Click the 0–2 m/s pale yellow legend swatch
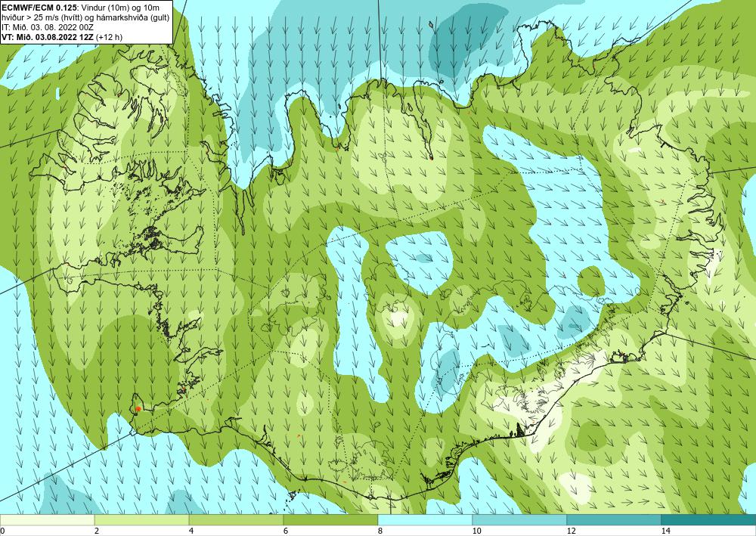 47,519
